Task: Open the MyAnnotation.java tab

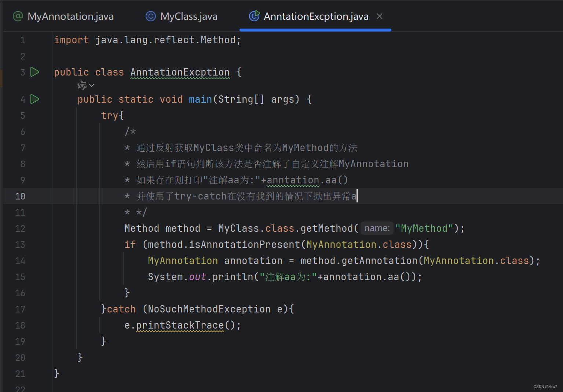Action: point(70,16)
